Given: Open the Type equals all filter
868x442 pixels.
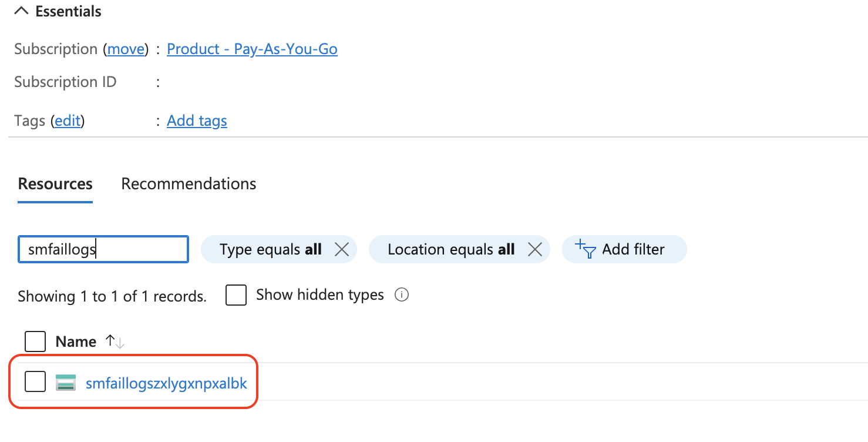Looking at the screenshot, I should pos(270,249).
